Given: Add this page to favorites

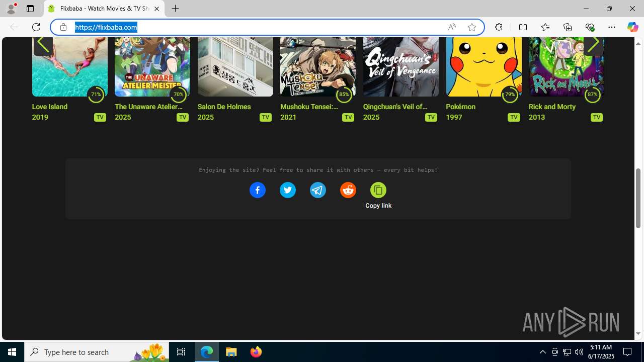Looking at the screenshot, I should pyautogui.click(x=472, y=27).
